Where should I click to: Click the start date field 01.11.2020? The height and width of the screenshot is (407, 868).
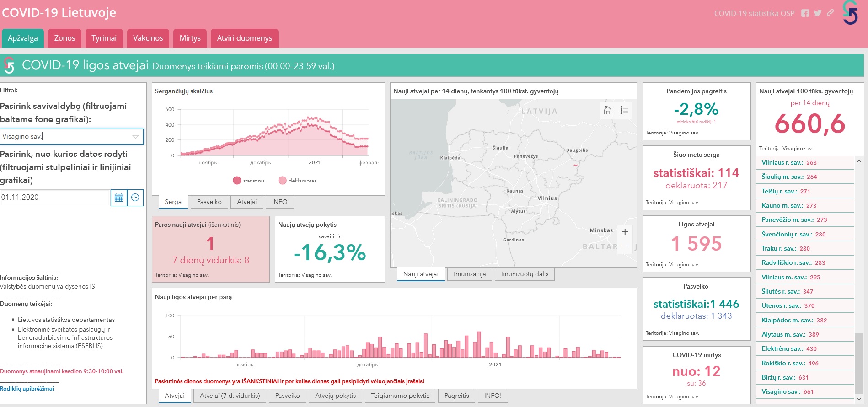tap(55, 198)
